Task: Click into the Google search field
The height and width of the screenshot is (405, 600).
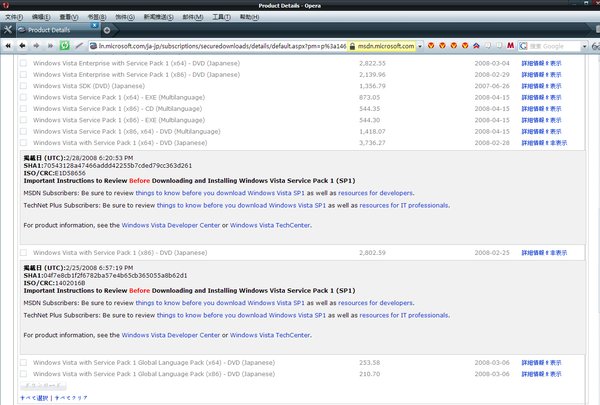Action: pyautogui.click(x=554, y=46)
